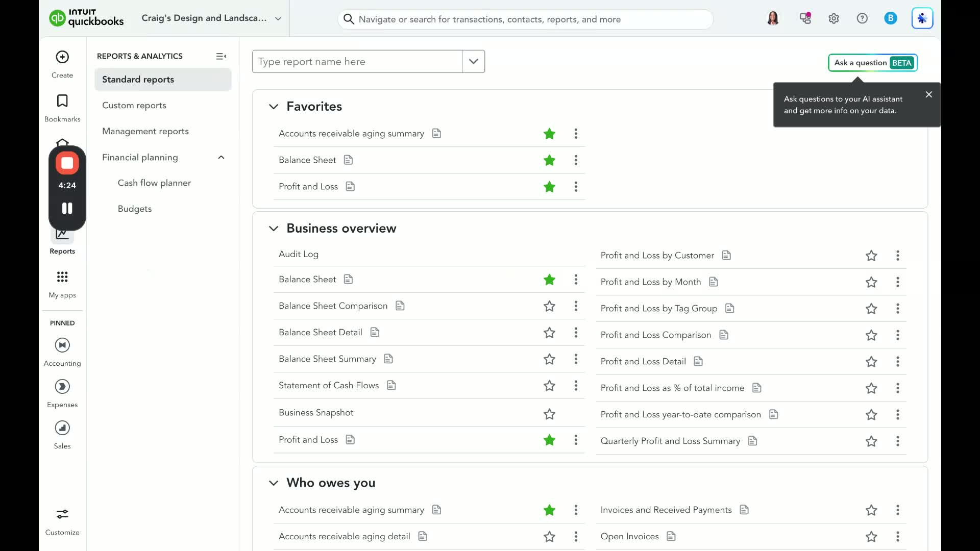Image resolution: width=980 pixels, height=551 pixels.
Task: Stop the screen recording
Action: point(67,163)
